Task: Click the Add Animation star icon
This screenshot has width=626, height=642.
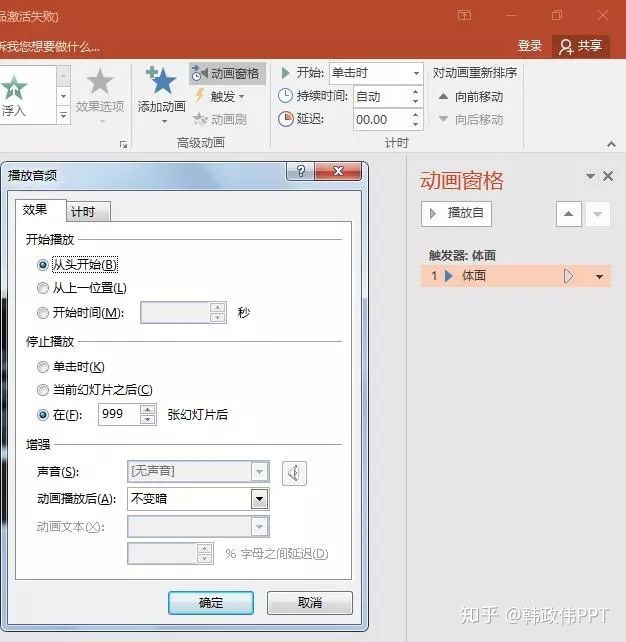Action: (161, 80)
